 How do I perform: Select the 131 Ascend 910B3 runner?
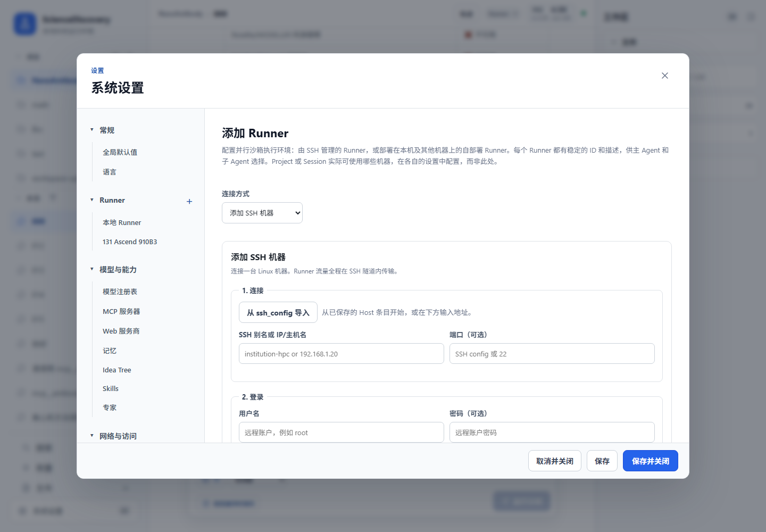[x=130, y=242]
